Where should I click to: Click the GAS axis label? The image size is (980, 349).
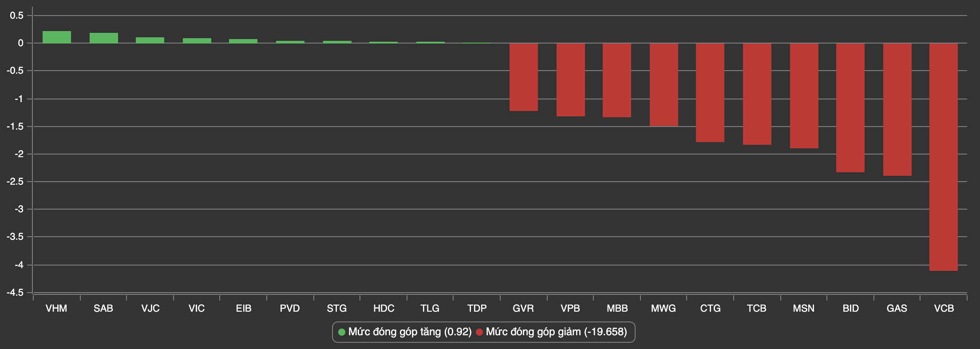[x=897, y=308]
